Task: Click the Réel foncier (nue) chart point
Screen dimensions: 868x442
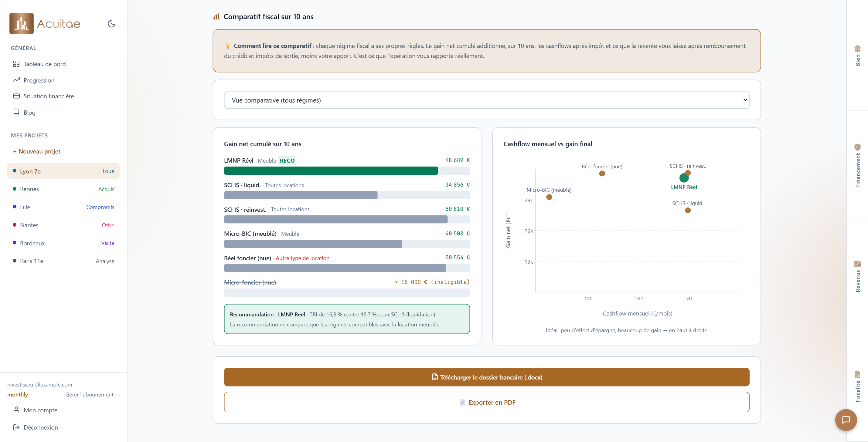Action: (602, 174)
